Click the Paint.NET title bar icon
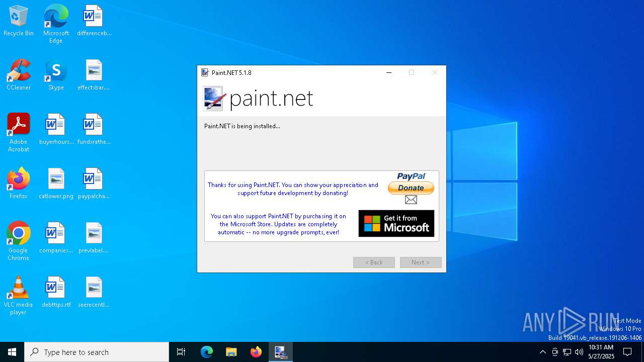 [205, 72]
